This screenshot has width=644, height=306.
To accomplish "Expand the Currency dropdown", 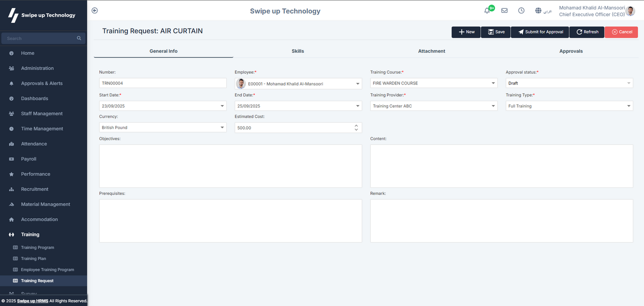I will coord(222,128).
